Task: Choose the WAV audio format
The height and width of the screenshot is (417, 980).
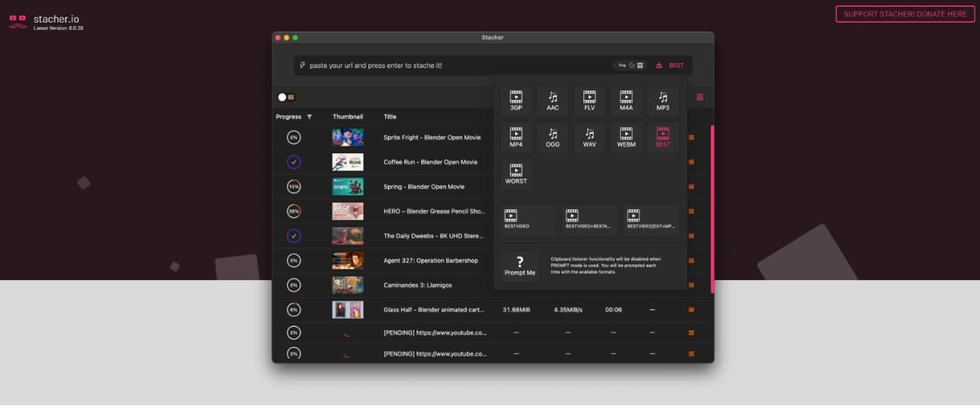Action: point(589,138)
